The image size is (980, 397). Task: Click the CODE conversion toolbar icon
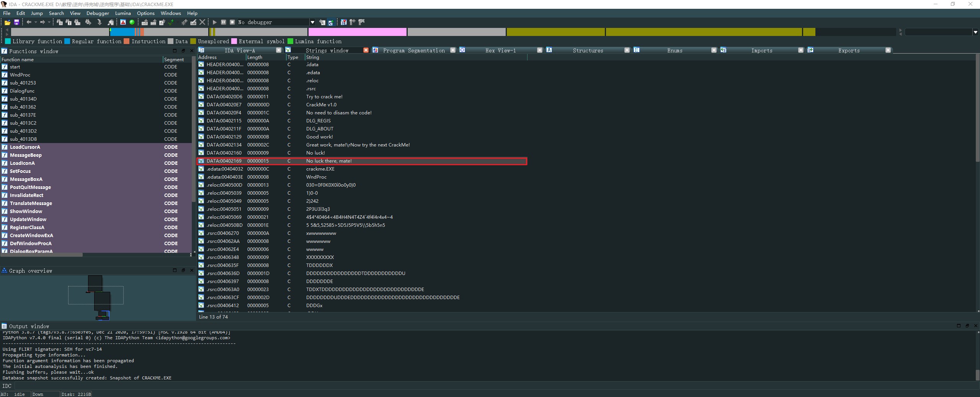pos(145,23)
